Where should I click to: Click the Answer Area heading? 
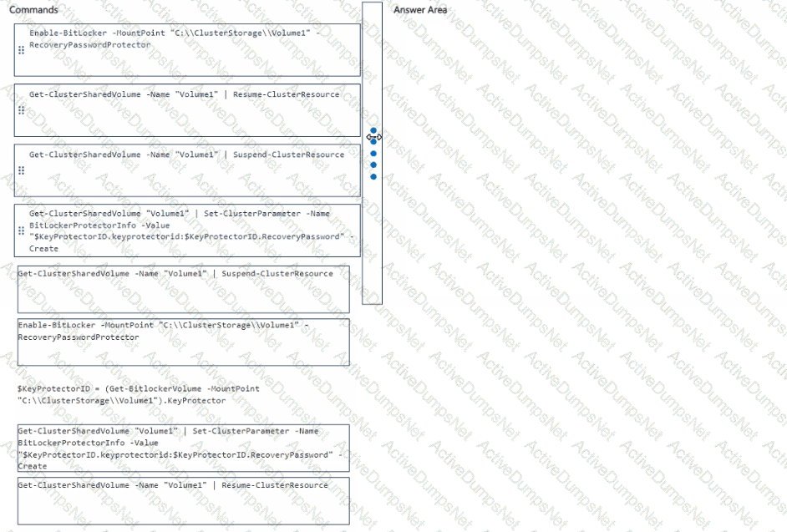coord(420,9)
